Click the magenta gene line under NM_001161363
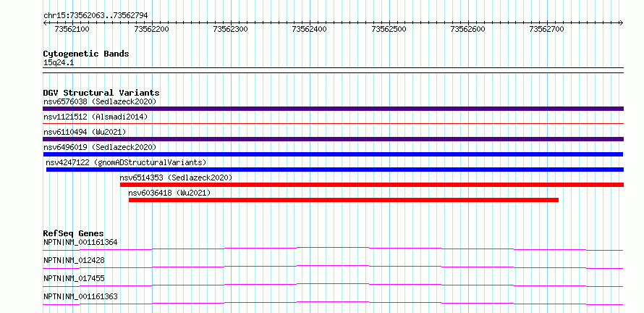644x313 pixels. coord(333,303)
